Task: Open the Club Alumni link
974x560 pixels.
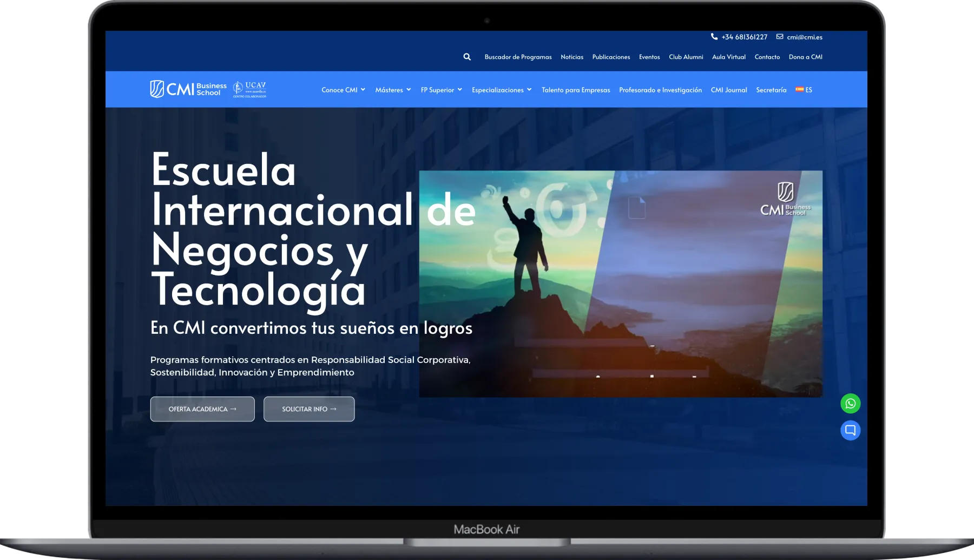Action: pos(686,57)
